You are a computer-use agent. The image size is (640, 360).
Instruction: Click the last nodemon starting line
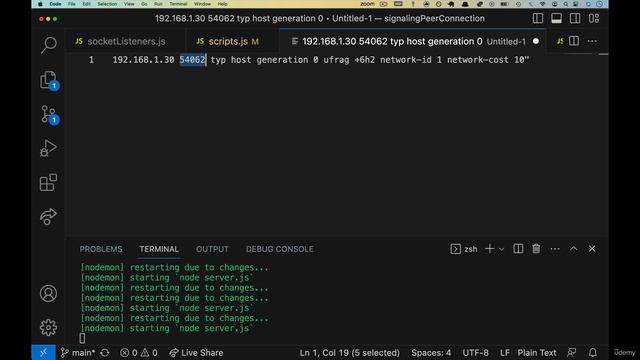coord(167,328)
